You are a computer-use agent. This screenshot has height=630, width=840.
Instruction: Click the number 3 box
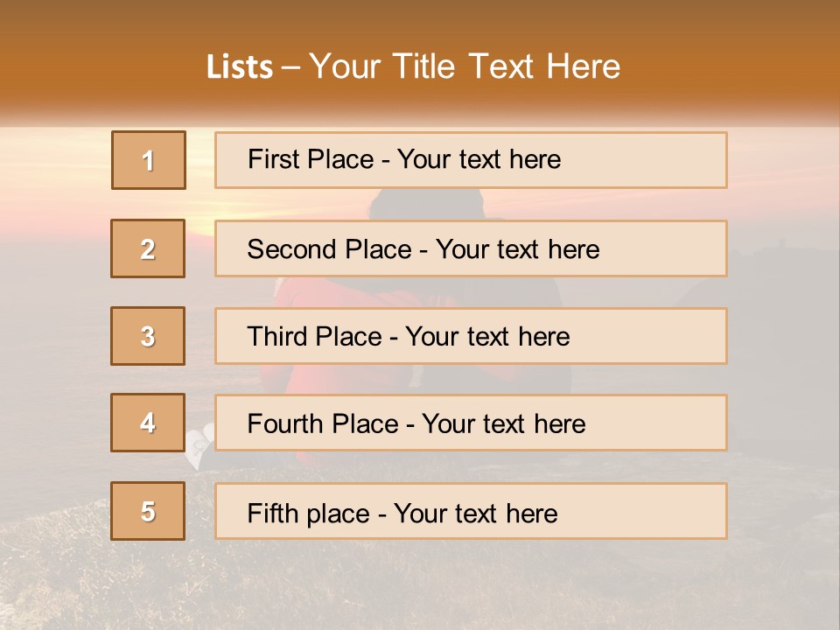click(x=148, y=336)
